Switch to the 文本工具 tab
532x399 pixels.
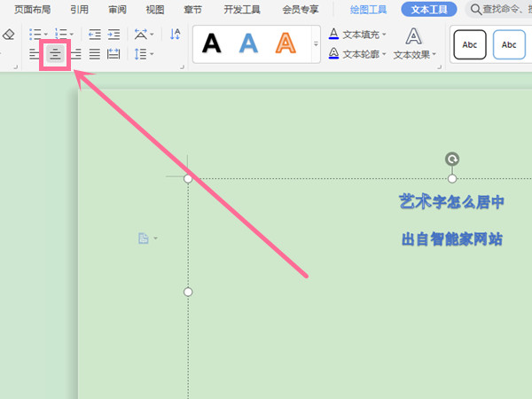430,10
